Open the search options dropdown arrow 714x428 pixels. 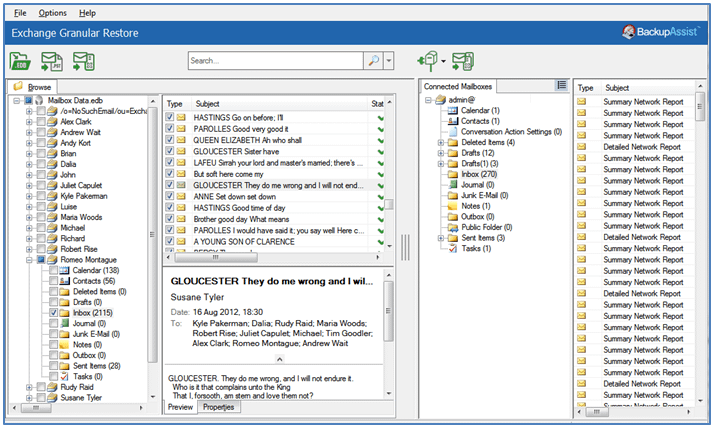pyautogui.click(x=388, y=61)
